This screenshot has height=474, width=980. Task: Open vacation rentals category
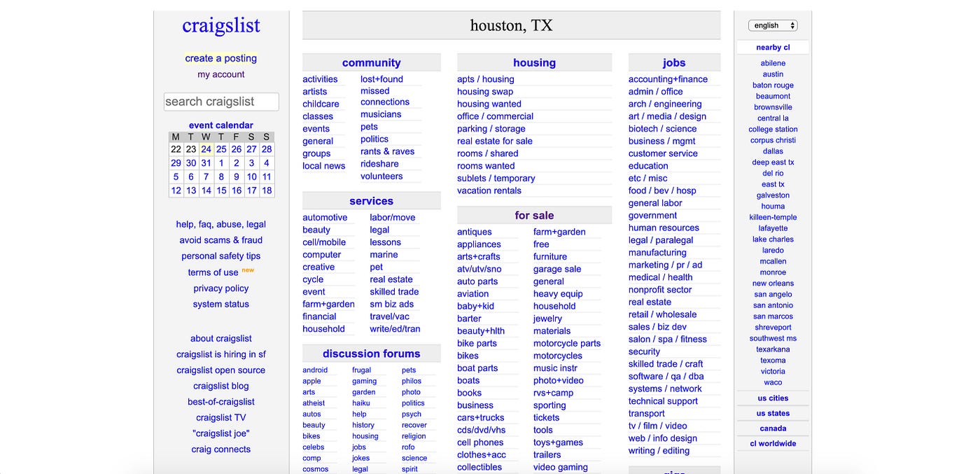(489, 190)
